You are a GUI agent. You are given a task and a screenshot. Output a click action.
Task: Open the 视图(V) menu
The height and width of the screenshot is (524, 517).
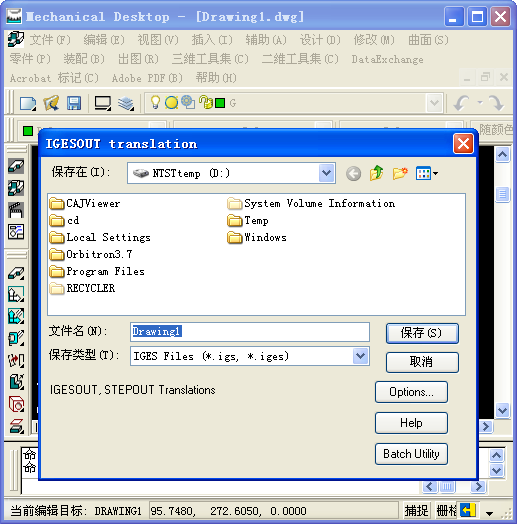(158, 40)
